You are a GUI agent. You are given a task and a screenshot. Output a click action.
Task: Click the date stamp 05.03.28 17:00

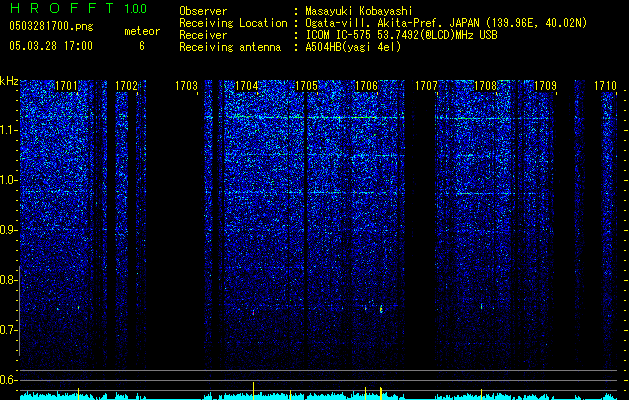pos(51,46)
